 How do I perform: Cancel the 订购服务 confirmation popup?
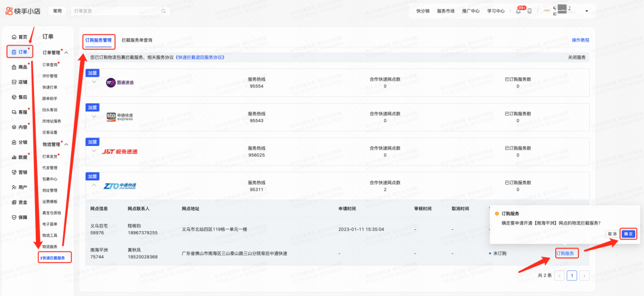tap(612, 234)
